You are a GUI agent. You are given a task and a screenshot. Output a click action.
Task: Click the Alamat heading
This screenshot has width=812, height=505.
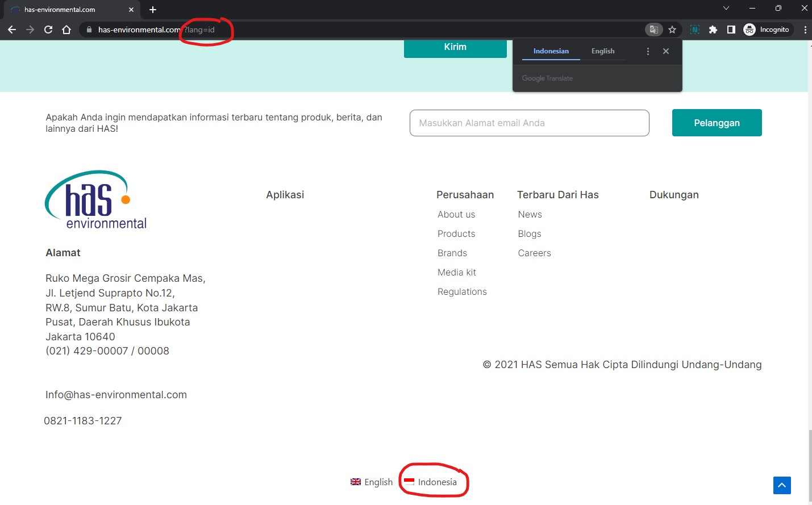tap(63, 253)
